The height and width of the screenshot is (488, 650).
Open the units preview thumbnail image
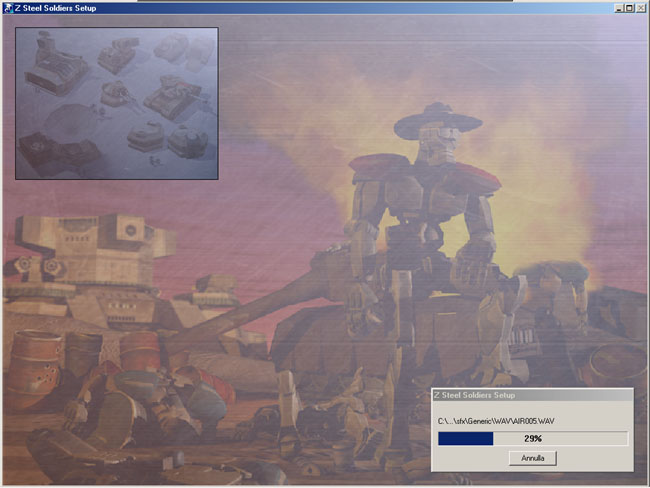click(x=117, y=104)
